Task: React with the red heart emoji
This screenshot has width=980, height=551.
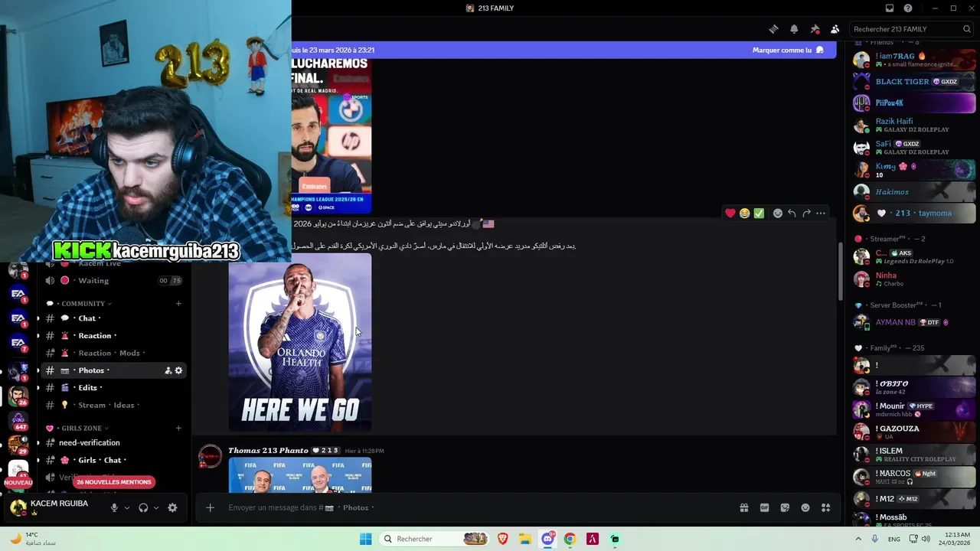Action: point(730,214)
